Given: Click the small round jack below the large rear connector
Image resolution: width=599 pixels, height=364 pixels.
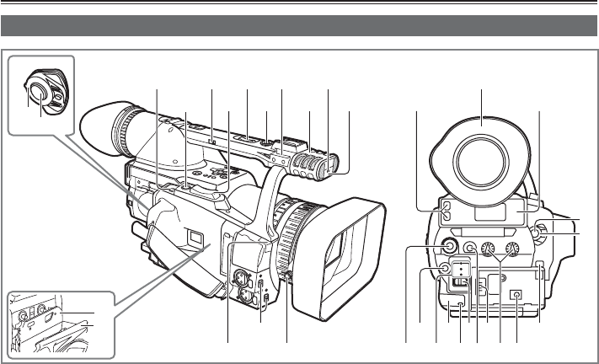Looking at the screenshot, I should click(444, 268).
